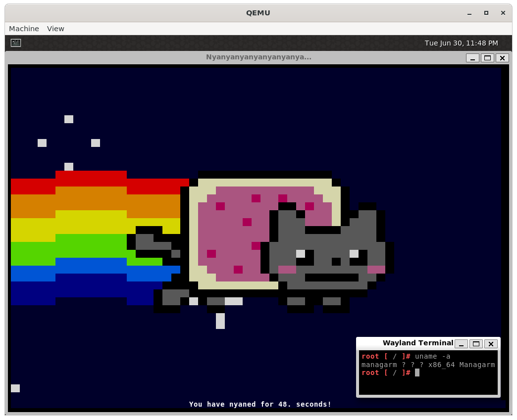Close the Wayland Terminal window
The width and height of the screenshot is (517, 420).
click(491, 344)
